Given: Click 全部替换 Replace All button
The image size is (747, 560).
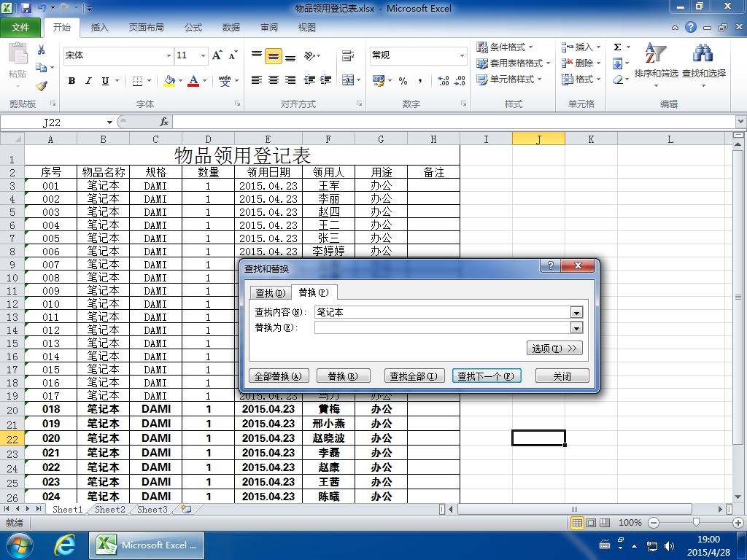Looking at the screenshot, I should [x=279, y=376].
